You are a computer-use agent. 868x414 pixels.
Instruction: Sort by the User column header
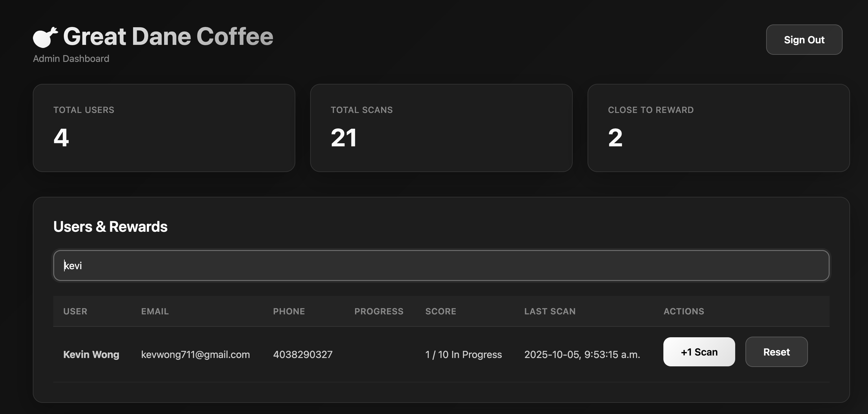pos(75,311)
